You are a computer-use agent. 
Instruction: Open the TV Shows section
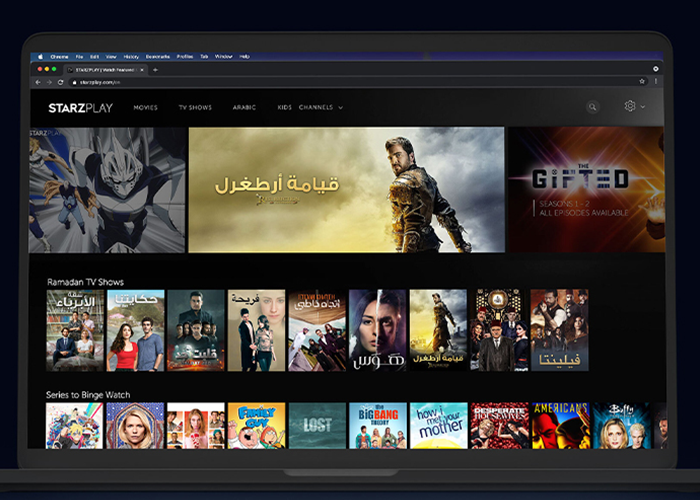195,107
